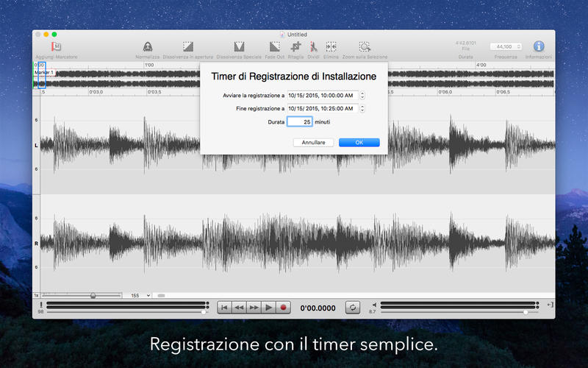Open the 155 zoom value dropdown
Viewport: 588px width, 368px height.
[x=140, y=296]
